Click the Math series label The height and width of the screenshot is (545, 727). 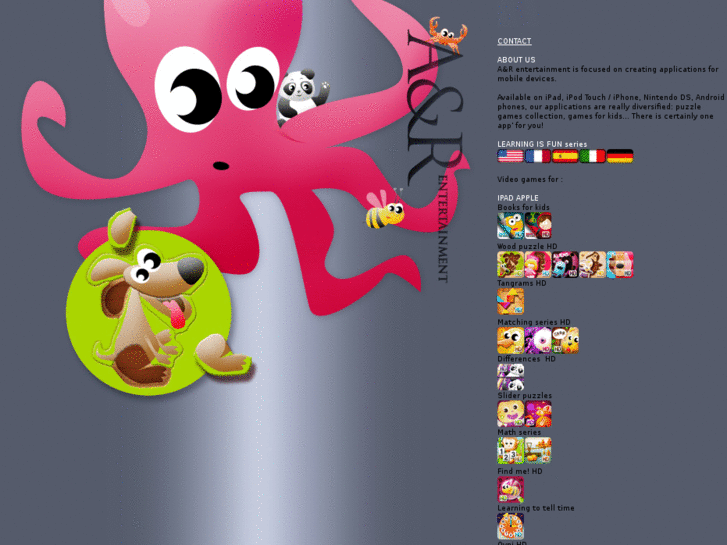click(519, 432)
